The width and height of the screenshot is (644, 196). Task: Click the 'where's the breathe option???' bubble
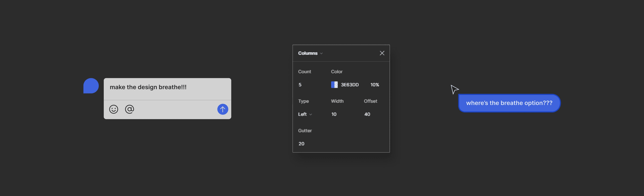509,103
